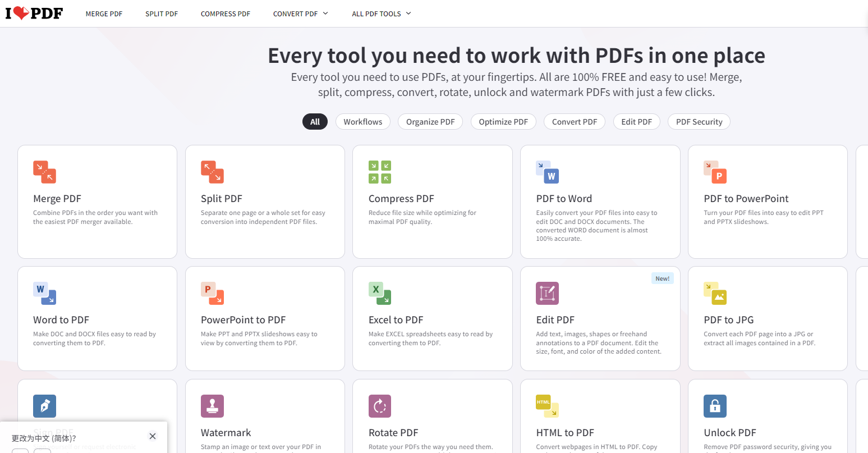Open the PDF to Word icon

point(548,172)
